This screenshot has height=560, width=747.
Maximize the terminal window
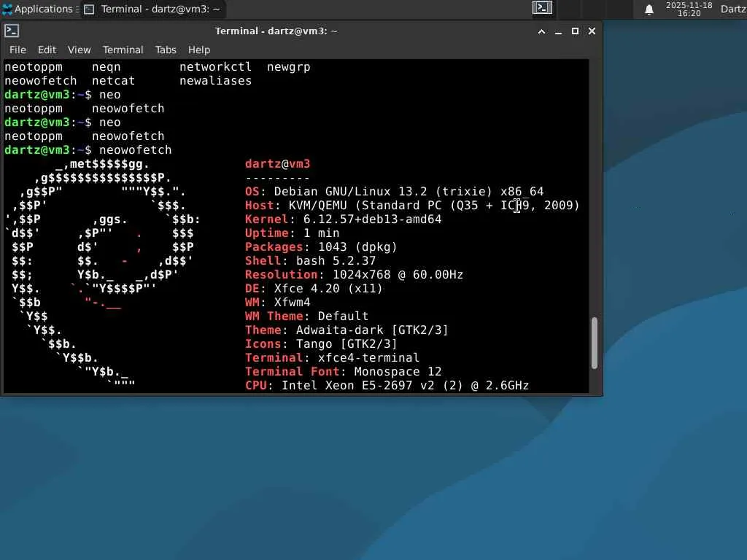(575, 31)
